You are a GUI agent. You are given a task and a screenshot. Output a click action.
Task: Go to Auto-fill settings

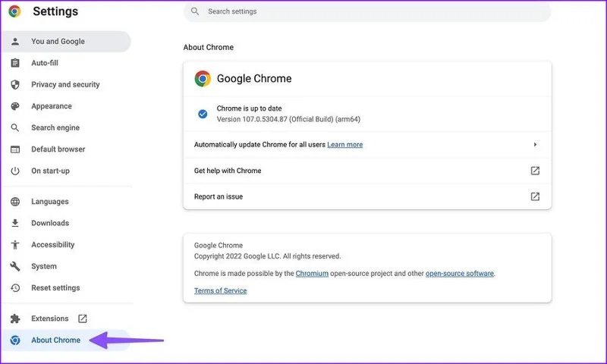66,63
